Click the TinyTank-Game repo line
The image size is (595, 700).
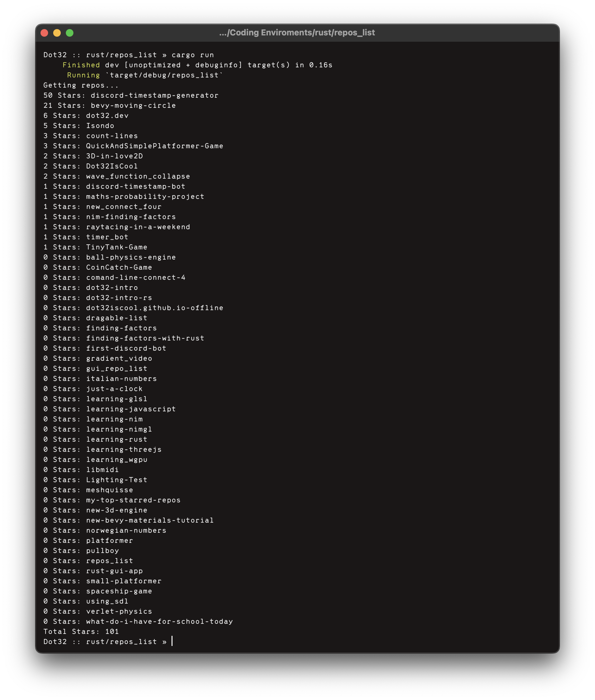tap(96, 247)
